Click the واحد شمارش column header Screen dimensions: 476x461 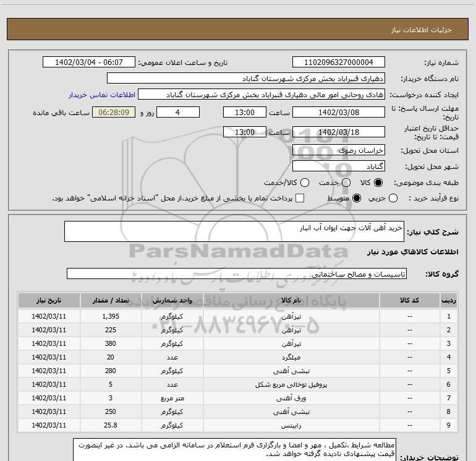tap(172, 300)
